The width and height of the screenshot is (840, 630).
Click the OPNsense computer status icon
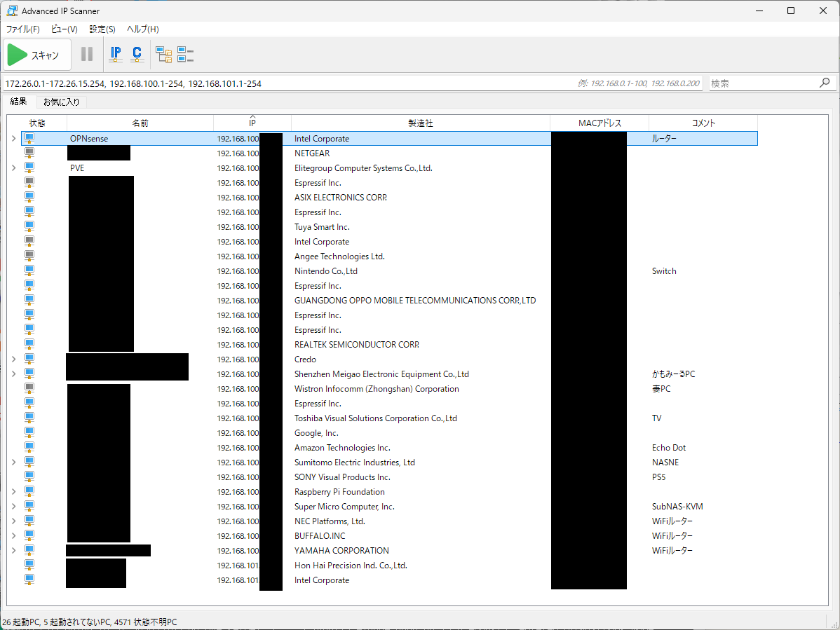coord(29,139)
